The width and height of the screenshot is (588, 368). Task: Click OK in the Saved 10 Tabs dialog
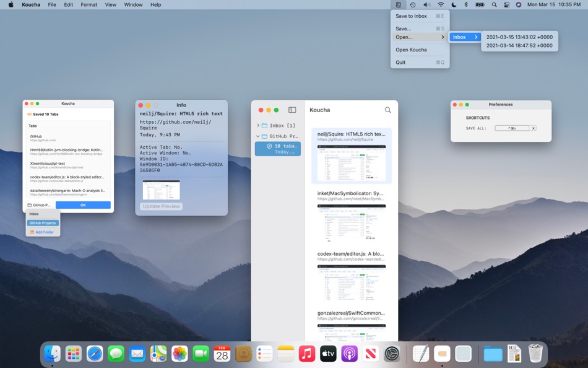84,205
